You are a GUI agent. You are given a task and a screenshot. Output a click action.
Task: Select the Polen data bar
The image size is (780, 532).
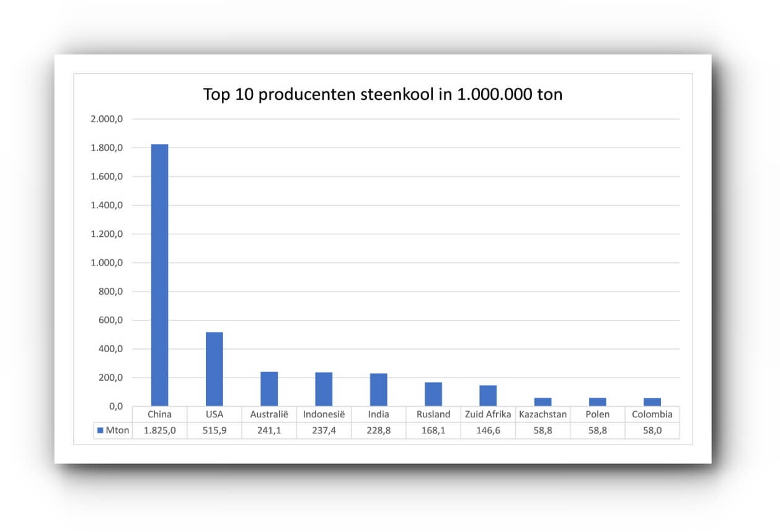click(597, 402)
